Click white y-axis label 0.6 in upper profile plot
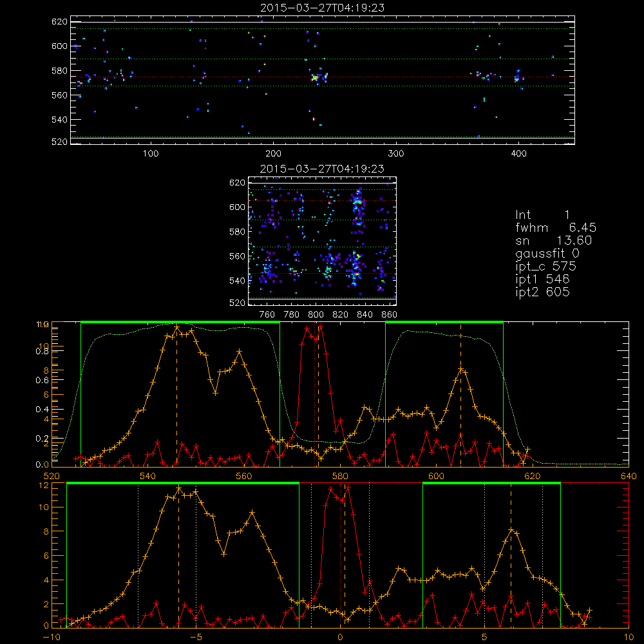The width and height of the screenshot is (644, 644). point(43,381)
